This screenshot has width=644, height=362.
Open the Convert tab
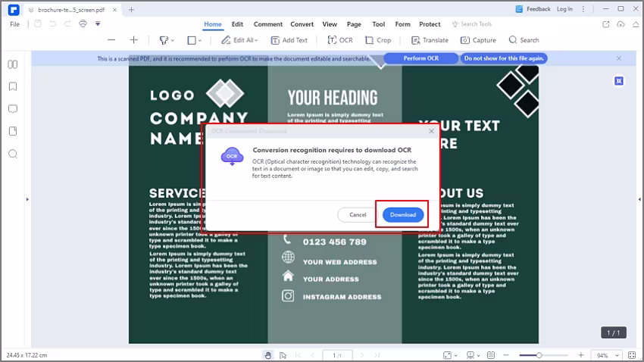pos(302,24)
